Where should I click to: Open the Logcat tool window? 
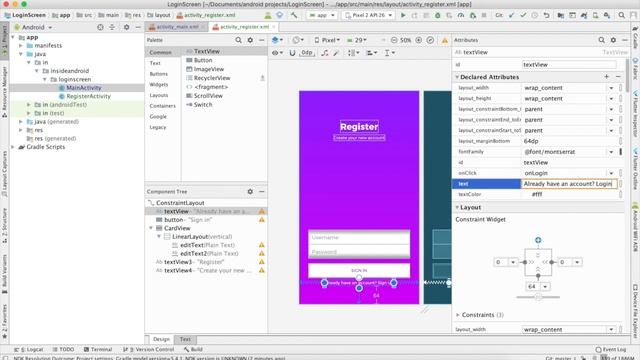pyautogui.click(x=29, y=349)
